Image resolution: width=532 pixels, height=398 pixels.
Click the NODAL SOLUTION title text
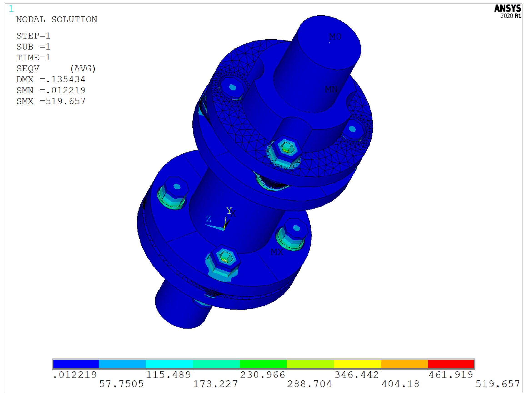[x=57, y=20]
